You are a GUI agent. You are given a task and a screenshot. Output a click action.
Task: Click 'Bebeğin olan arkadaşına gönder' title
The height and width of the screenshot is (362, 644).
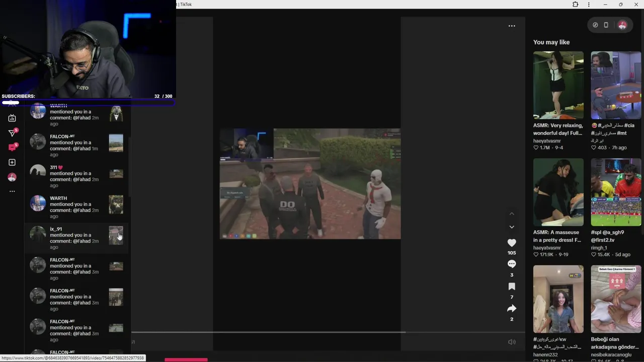click(x=614, y=343)
